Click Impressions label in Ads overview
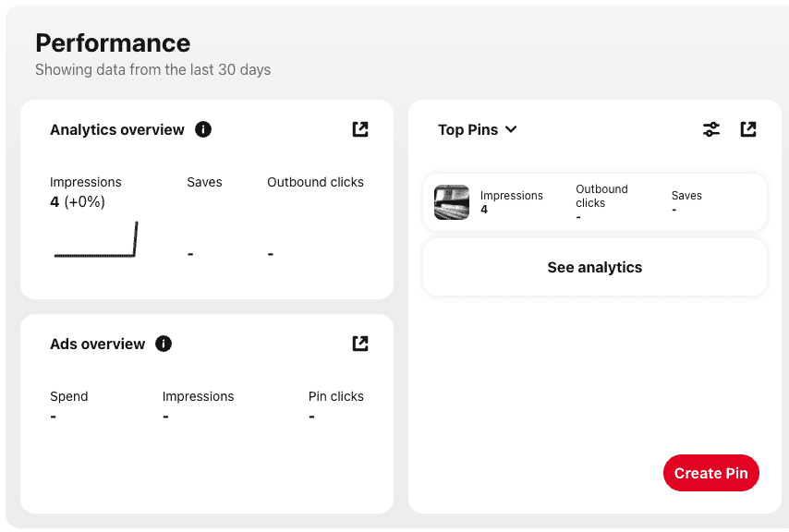The image size is (789, 532). click(198, 396)
